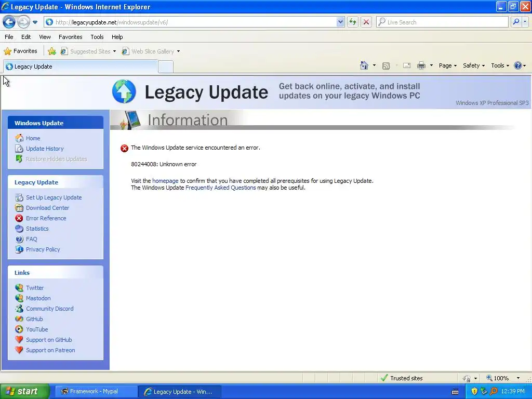
Task: Open a new blank tab
Action: tap(166, 67)
